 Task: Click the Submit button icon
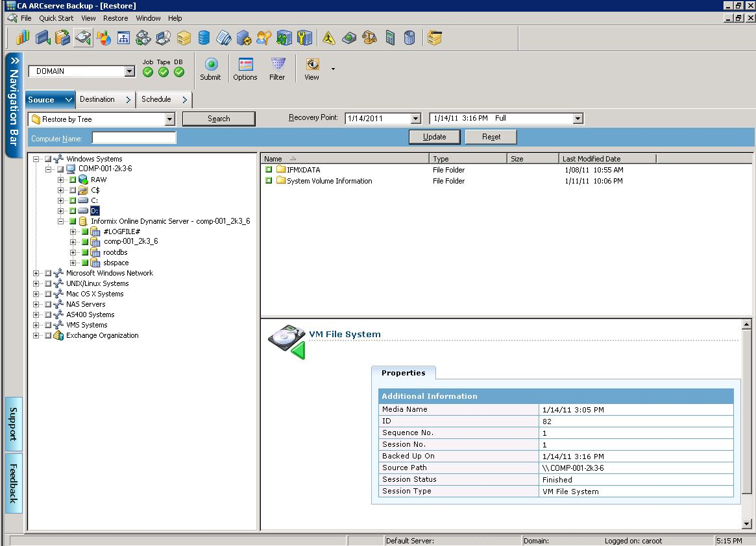[210, 65]
